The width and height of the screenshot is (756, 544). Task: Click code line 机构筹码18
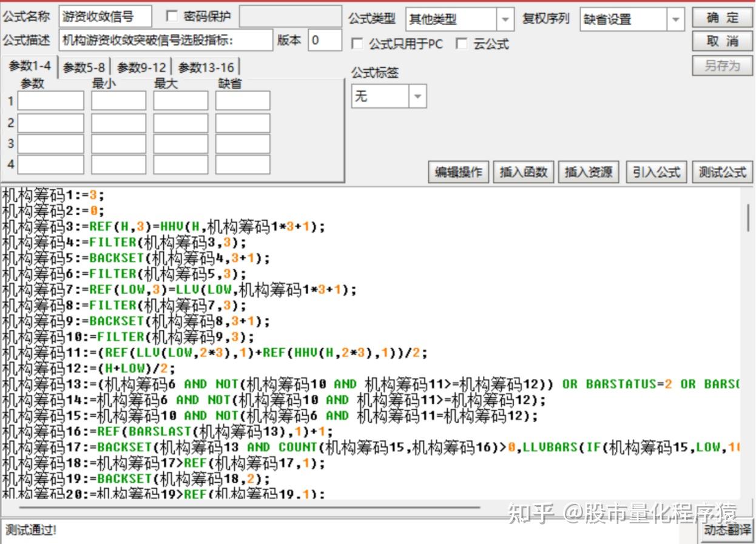(164, 463)
